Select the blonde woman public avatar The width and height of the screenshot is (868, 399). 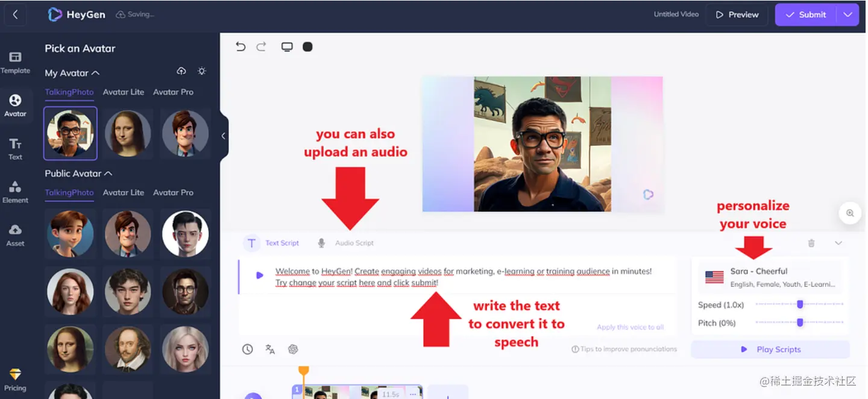pos(185,350)
